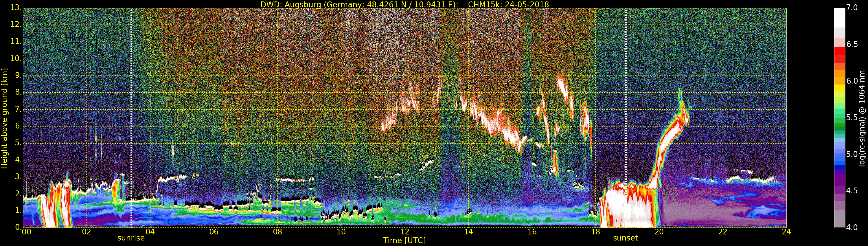Select the "11" km height axis tick

click(16, 41)
